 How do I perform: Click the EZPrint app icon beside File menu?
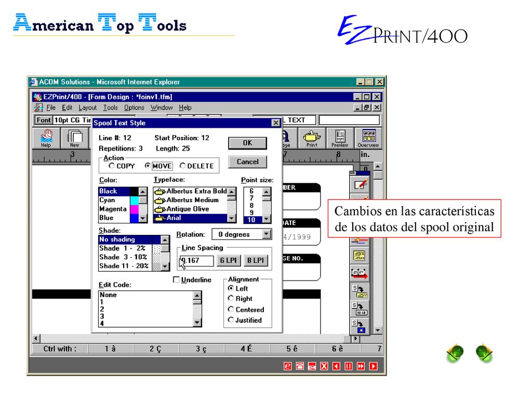(38, 108)
